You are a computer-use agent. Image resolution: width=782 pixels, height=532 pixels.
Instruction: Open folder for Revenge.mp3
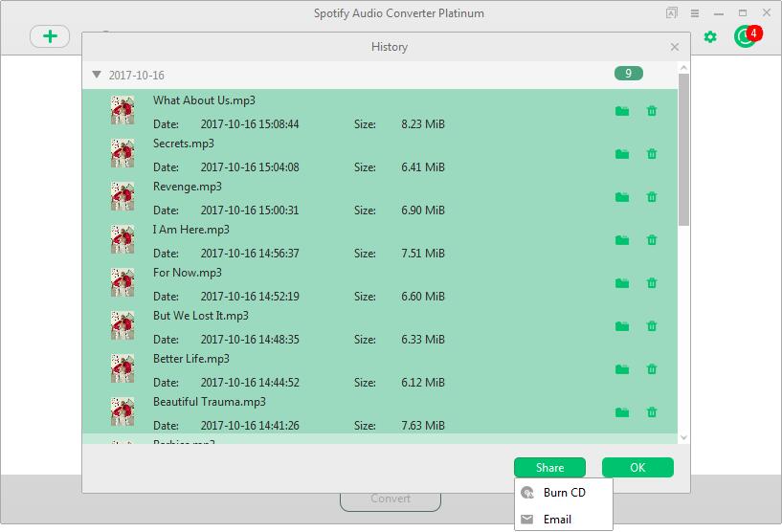(622, 197)
